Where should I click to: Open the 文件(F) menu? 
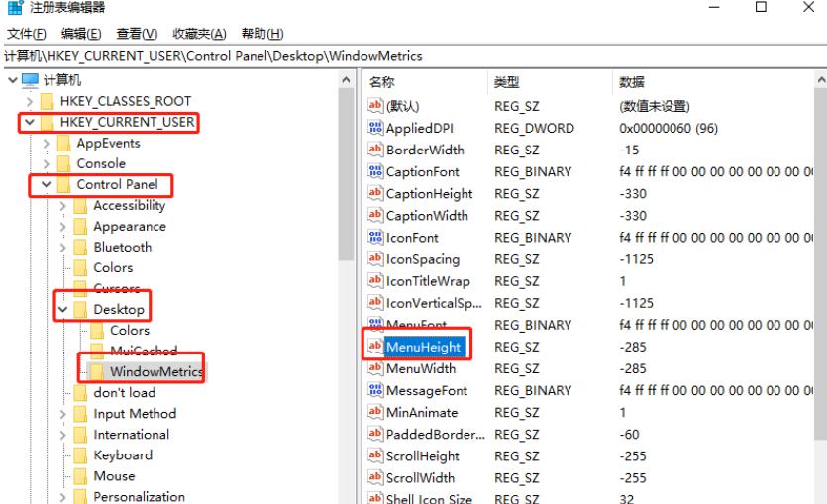[x=27, y=34]
